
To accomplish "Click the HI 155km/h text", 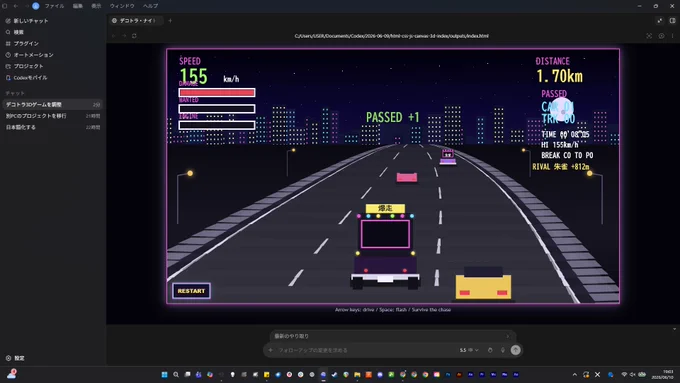I will pyautogui.click(x=559, y=145).
